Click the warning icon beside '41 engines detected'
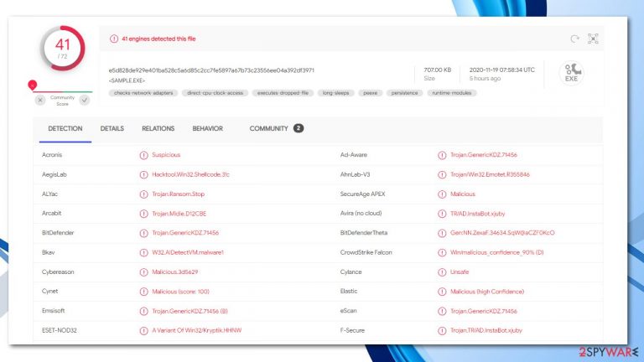 [x=114, y=39]
